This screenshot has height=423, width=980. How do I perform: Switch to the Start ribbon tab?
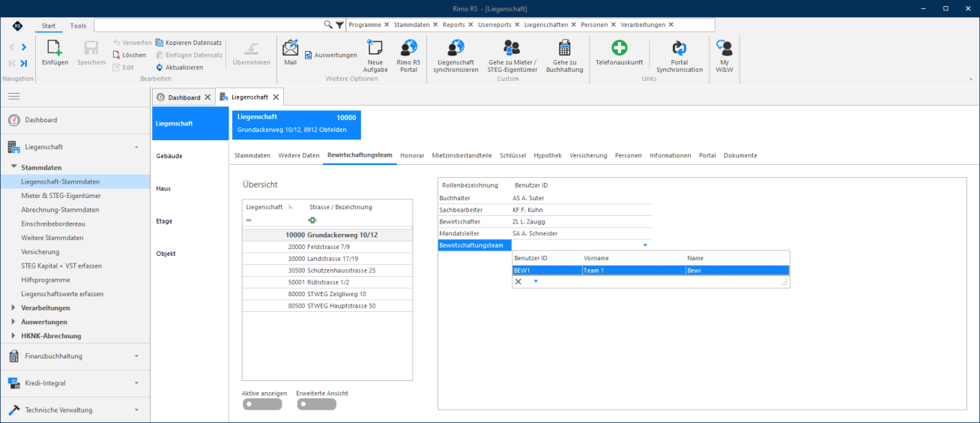[x=49, y=25]
